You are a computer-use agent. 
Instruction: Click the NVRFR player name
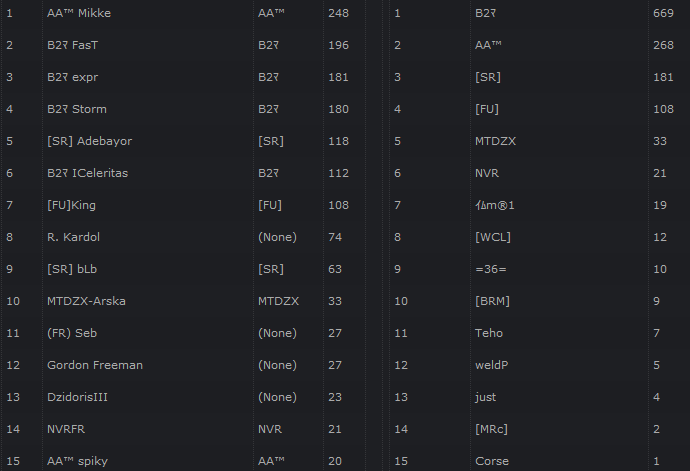click(x=68, y=429)
